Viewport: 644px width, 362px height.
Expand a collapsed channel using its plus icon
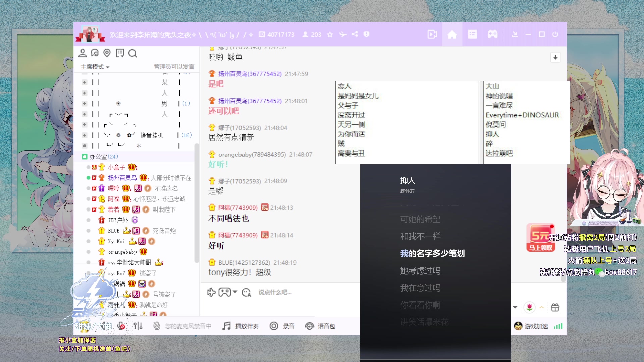click(84, 82)
